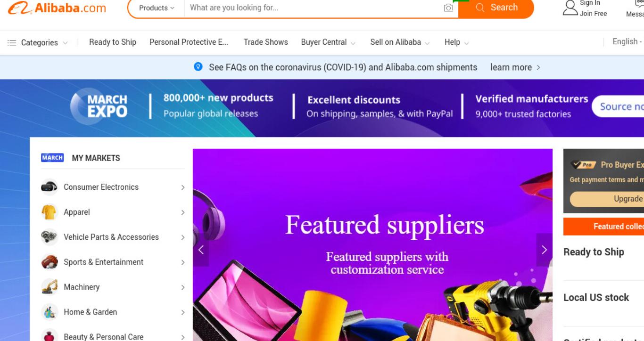Click the Vehicle Parts category icon
Image resolution: width=644 pixels, height=341 pixels.
(x=49, y=237)
